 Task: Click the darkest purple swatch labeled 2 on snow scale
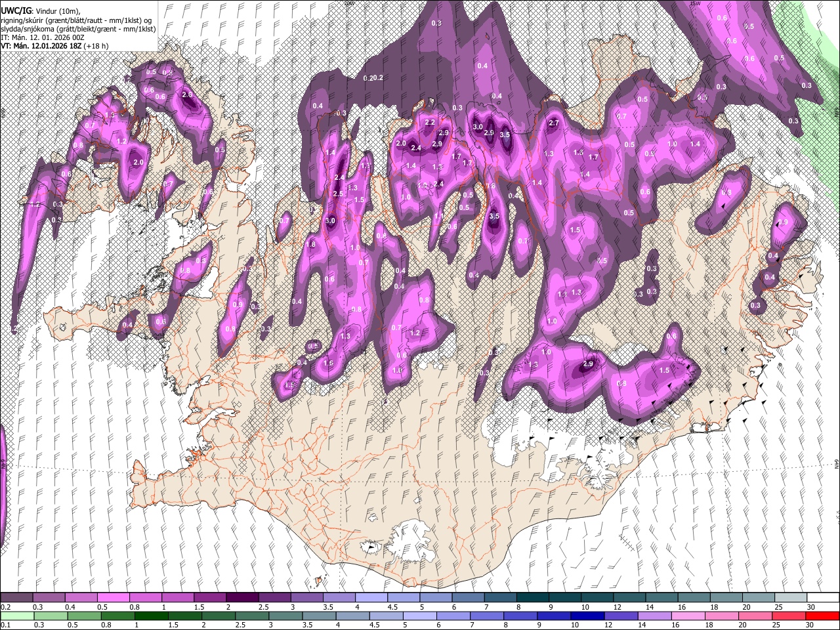click(x=241, y=598)
